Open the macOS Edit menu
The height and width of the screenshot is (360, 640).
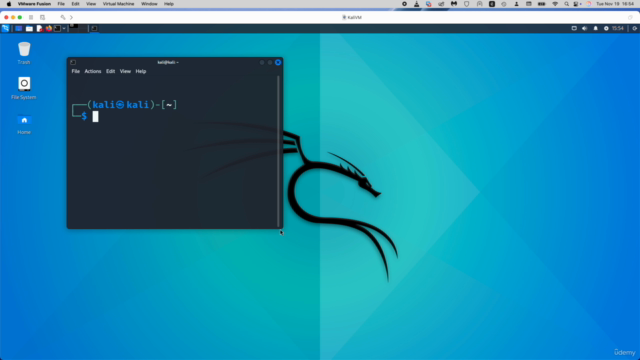76,4
